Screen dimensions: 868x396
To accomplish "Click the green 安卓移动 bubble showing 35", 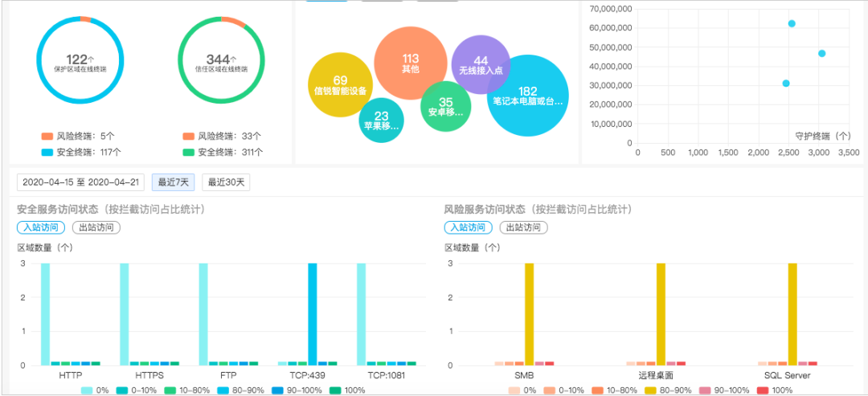I will coord(446,106).
